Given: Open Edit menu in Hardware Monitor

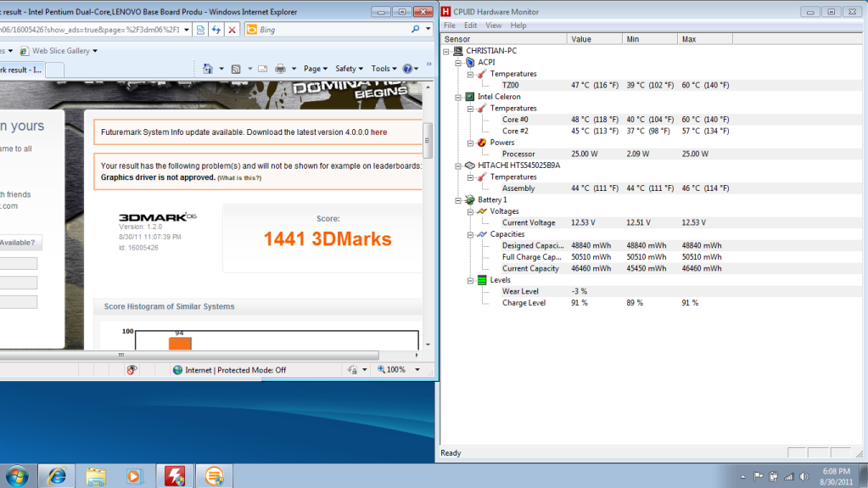Looking at the screenshot, I should click(471, 25).
